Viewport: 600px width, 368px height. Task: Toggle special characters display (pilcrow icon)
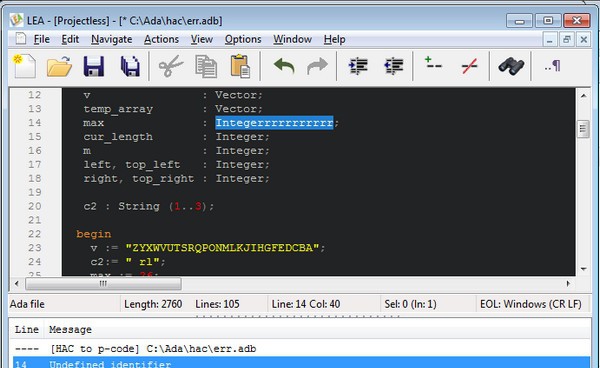point(553,66)
